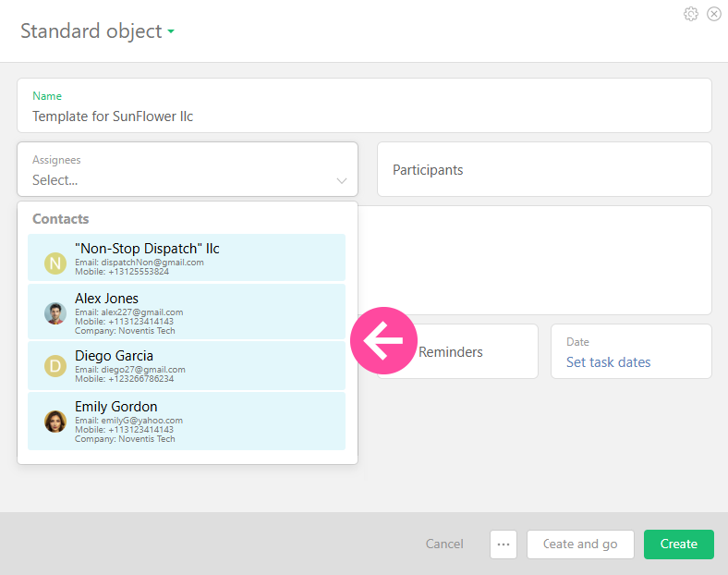This screenshot has width=728, height=575.
Task: Select "Non-Stop Dispatch" llc from contacts
Action: click(187, 258)
